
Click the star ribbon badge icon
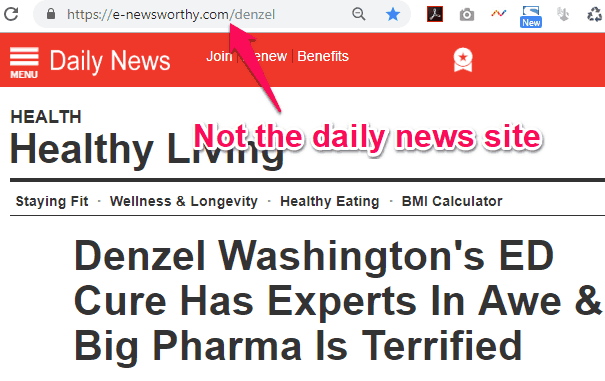click(x=463, y=60)
